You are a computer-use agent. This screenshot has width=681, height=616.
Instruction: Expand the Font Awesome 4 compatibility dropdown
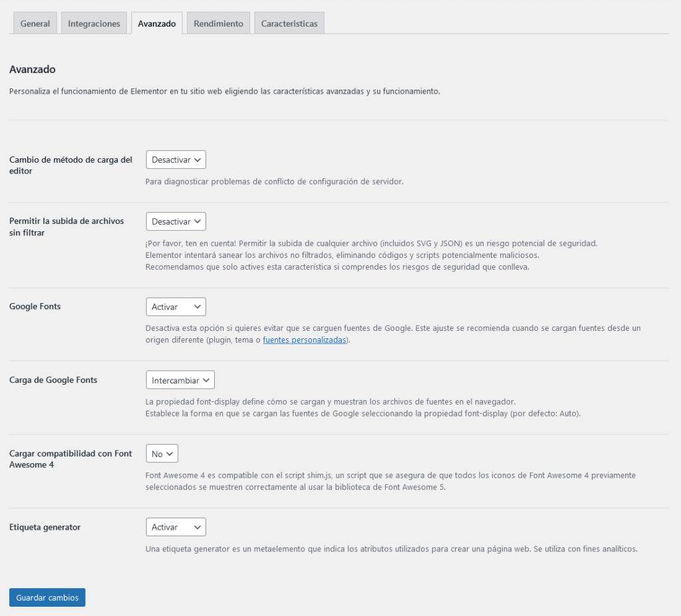tap(162, 453)
